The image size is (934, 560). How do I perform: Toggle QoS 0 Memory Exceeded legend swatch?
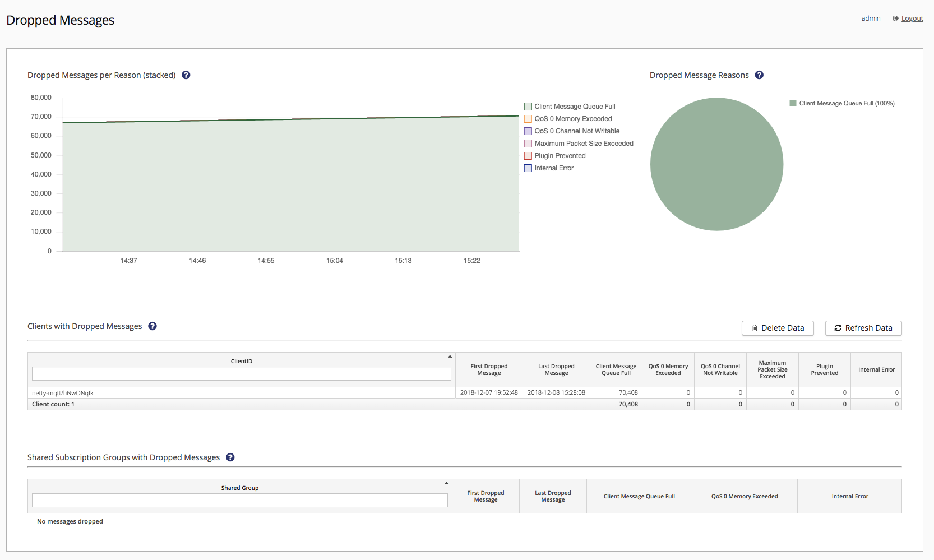click(x=528, y=119)
